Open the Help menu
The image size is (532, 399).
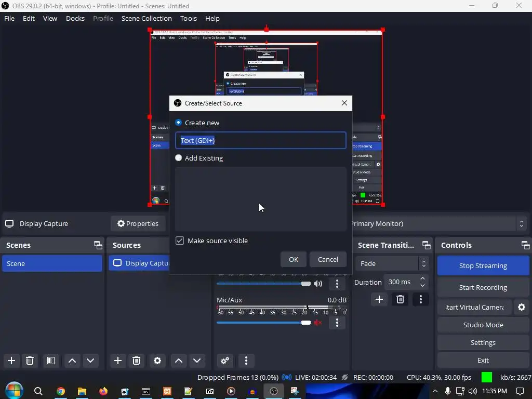coord(212,18)
